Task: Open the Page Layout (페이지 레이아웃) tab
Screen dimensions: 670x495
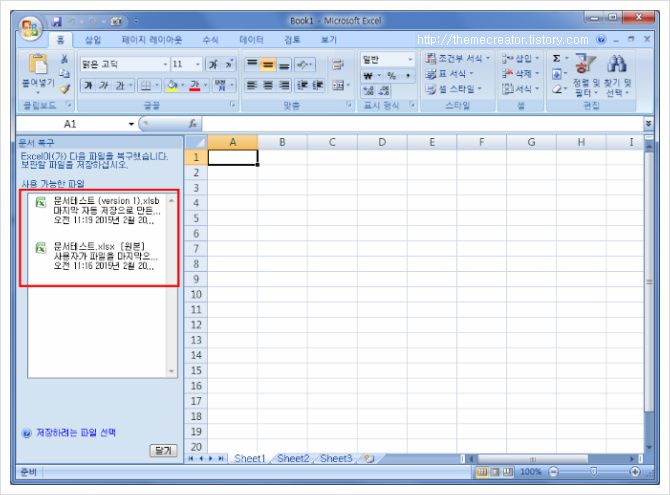Action: point(152,40)
